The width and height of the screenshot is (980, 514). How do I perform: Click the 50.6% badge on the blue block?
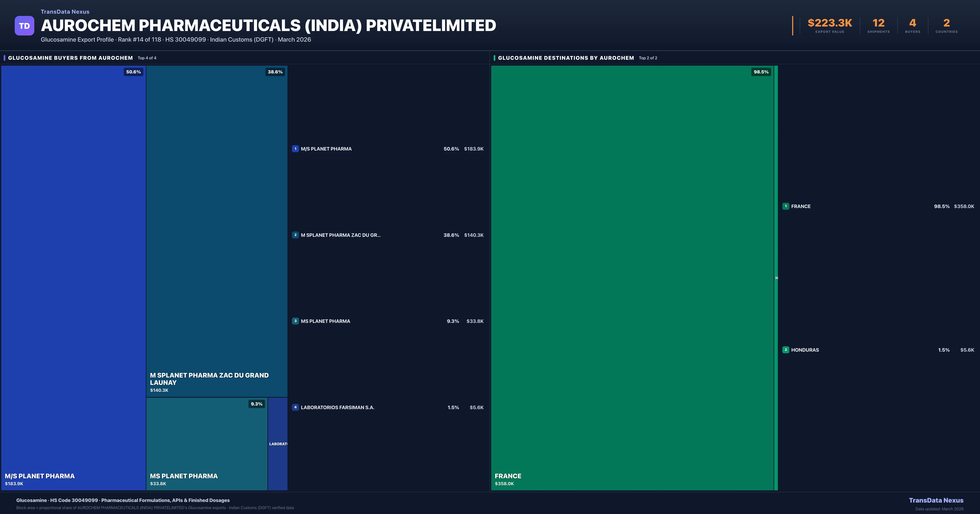pos(133,72)
